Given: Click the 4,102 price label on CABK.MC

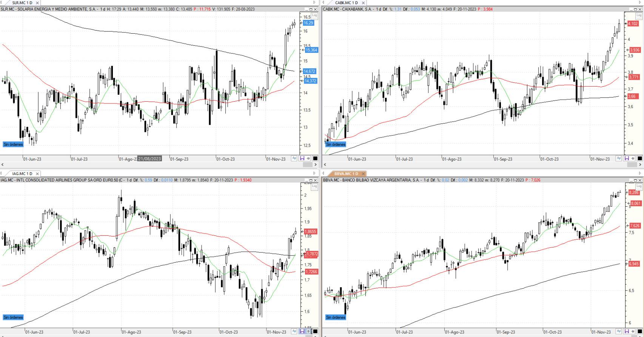Looking at the screenshot, I should pyautogui.click(x=633, y=24).
